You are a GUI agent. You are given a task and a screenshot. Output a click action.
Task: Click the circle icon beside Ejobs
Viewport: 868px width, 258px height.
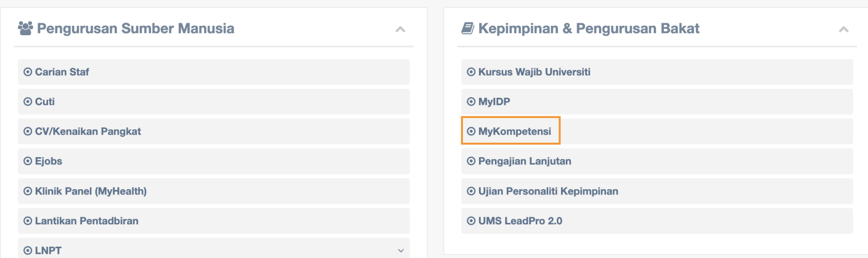(x=28, y=161)
